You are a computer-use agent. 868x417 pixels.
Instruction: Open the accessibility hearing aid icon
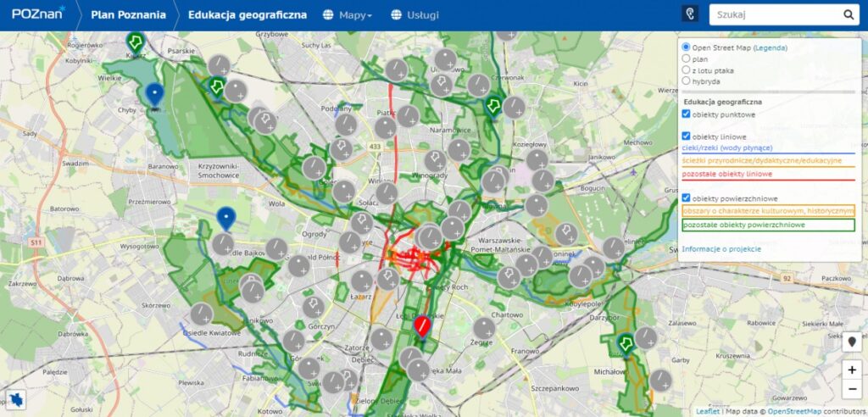point(690,14)
